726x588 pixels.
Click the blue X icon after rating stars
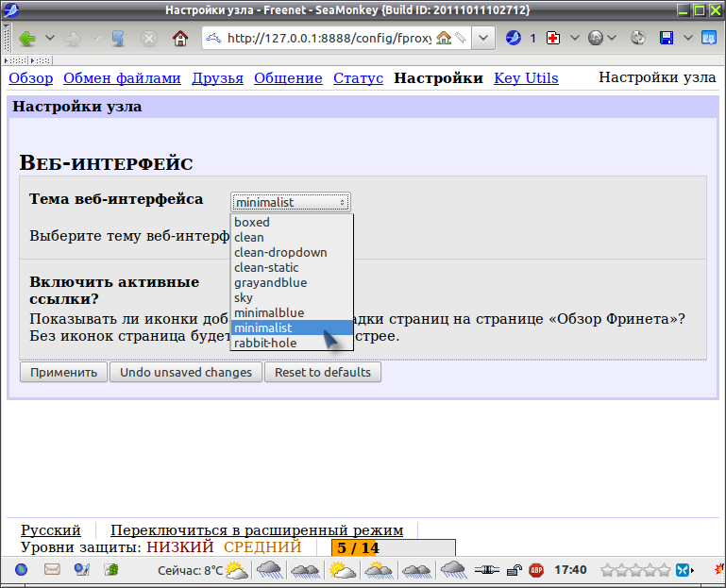point(682,570)
